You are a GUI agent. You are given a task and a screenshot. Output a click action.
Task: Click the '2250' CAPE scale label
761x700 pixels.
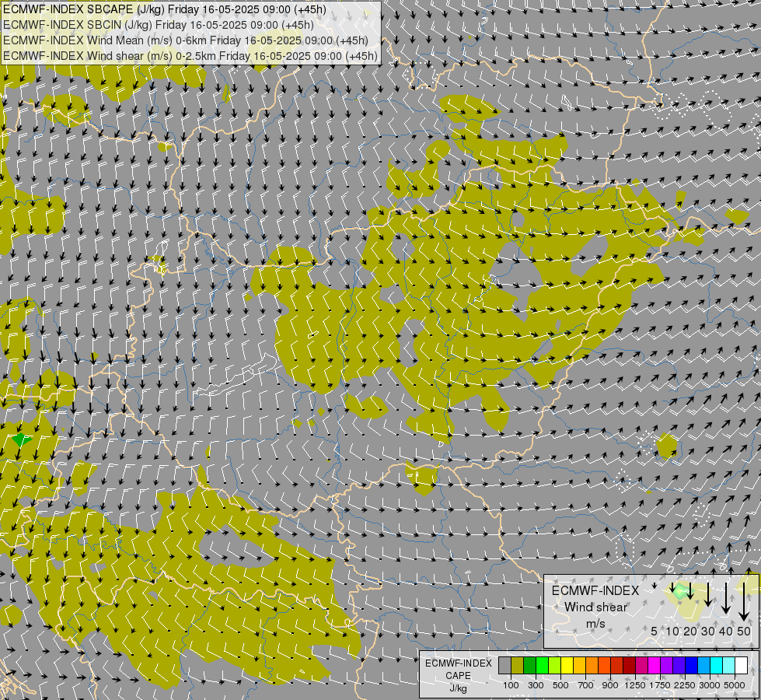pos(685,685)
